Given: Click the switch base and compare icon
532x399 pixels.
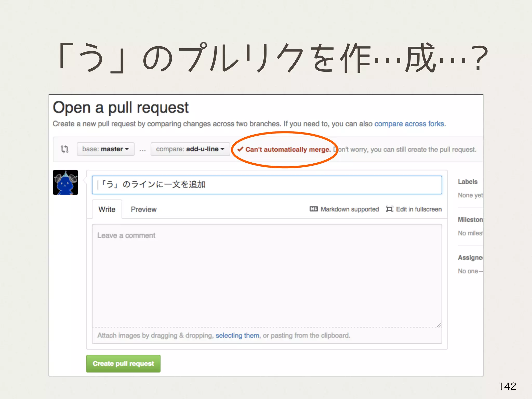Looking at the screenshot, I should coord(65,149).
